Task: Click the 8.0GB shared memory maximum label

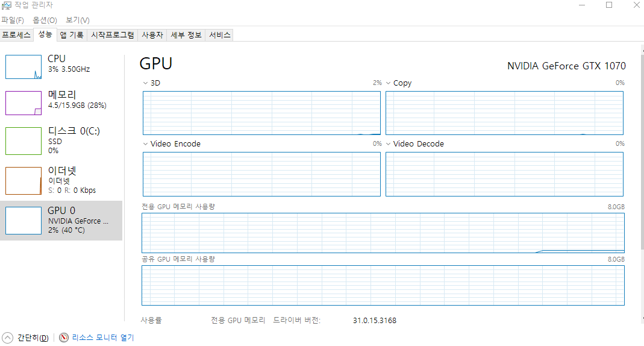Action: (x=616, y=259)
